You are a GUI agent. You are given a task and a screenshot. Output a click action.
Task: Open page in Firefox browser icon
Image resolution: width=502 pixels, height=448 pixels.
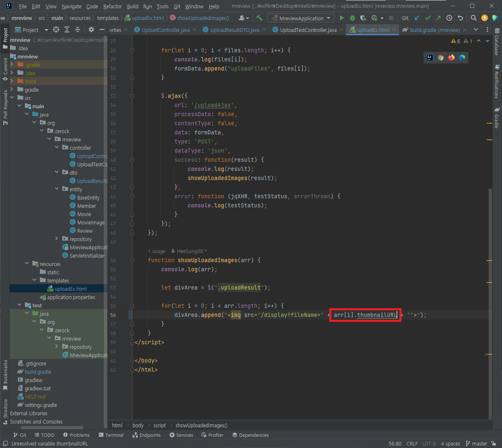(451, 58)
